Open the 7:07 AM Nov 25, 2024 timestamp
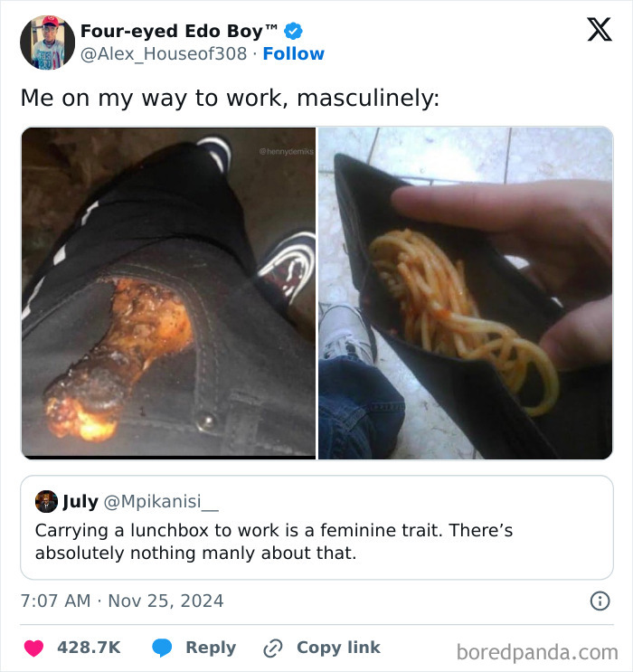This screenshot has width=633, height=672. pos(122,601)
